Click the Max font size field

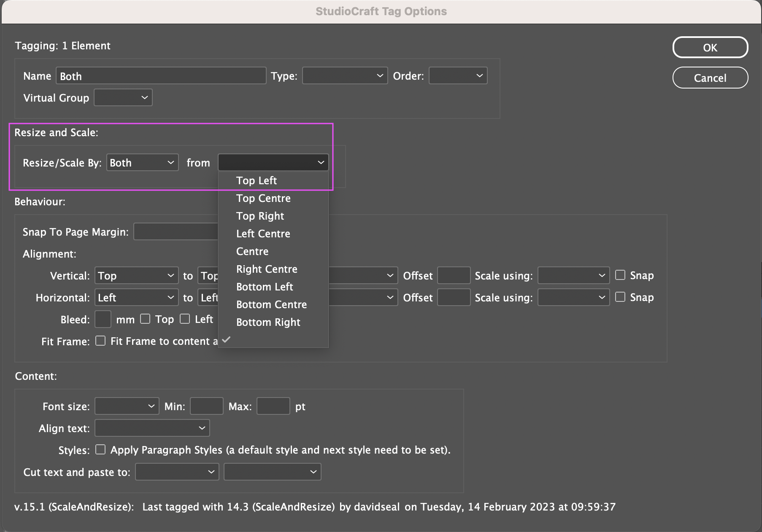[x=273, y=406]
